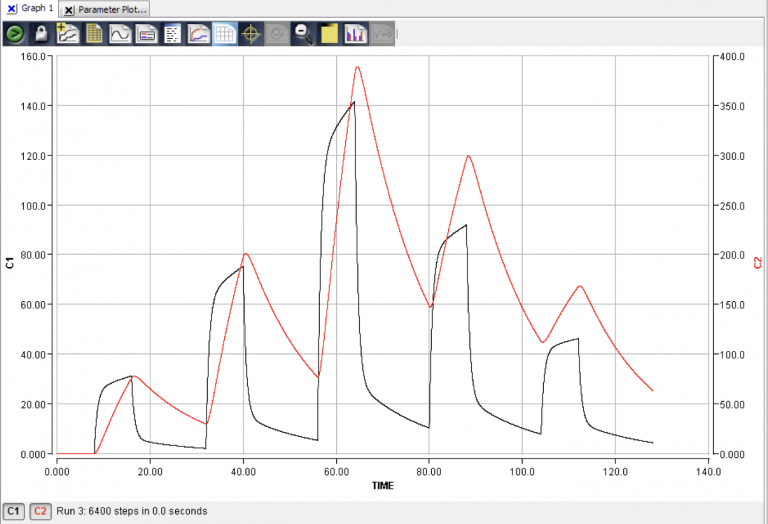
Task: Toggle the graph lock icon
Action: (41, 34)
